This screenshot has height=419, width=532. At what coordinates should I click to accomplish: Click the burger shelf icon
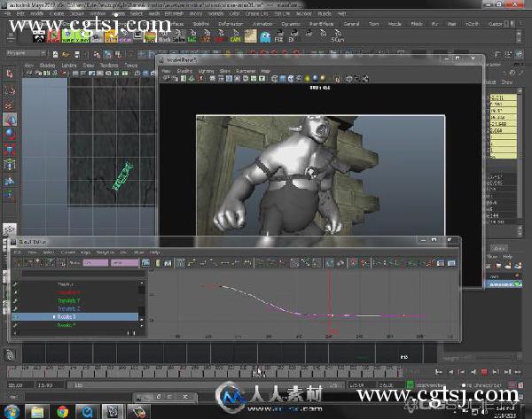pos(150,36)
